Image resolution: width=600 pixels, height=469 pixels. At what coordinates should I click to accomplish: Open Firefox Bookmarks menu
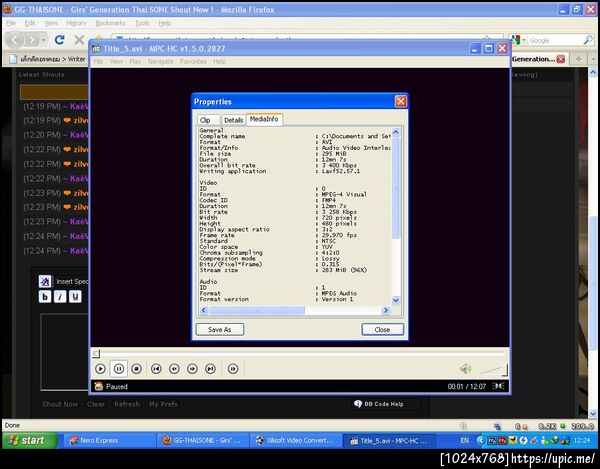click(110, 23)
